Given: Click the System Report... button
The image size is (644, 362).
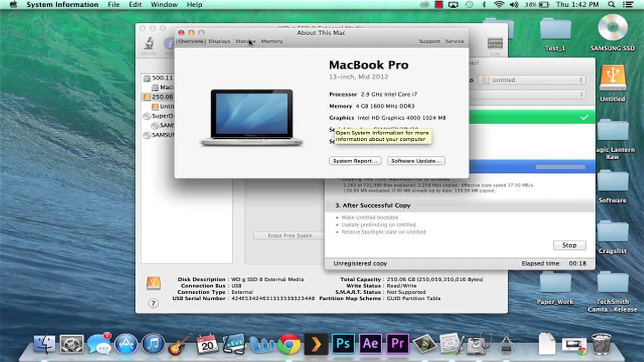Looking at the screenshot, I should (355, 161).
